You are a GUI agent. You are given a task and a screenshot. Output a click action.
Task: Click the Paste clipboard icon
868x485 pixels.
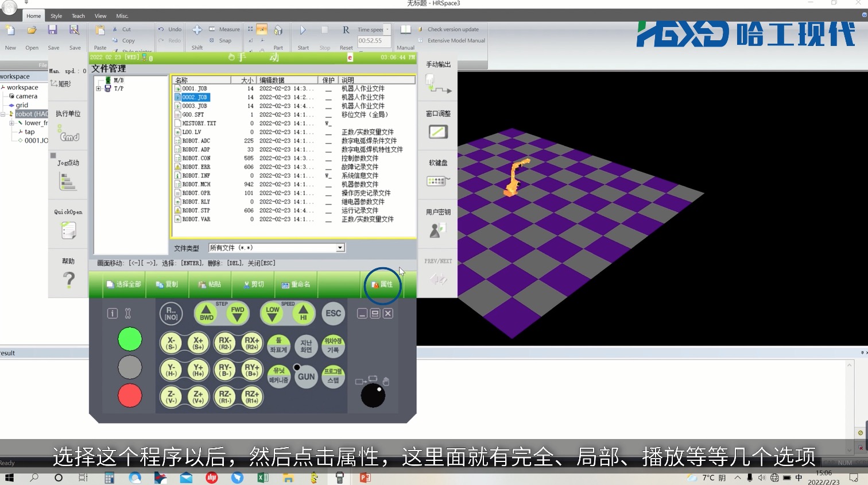click(100, 30)
